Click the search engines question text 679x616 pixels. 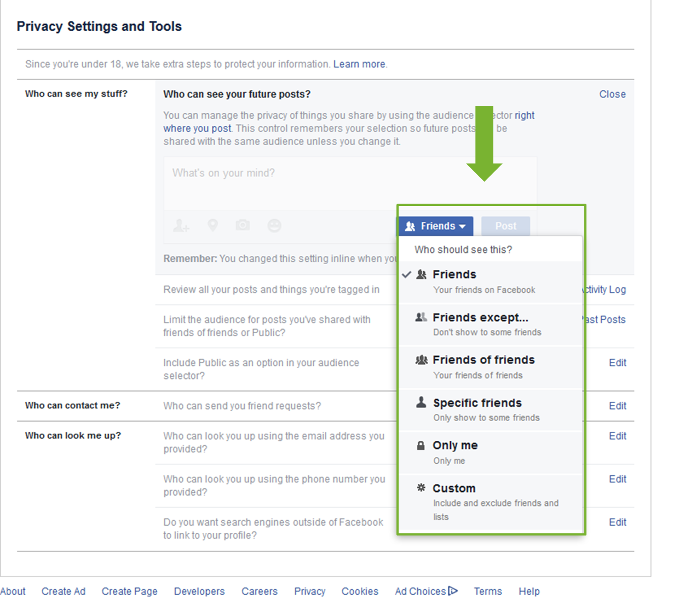click(273, 529)
